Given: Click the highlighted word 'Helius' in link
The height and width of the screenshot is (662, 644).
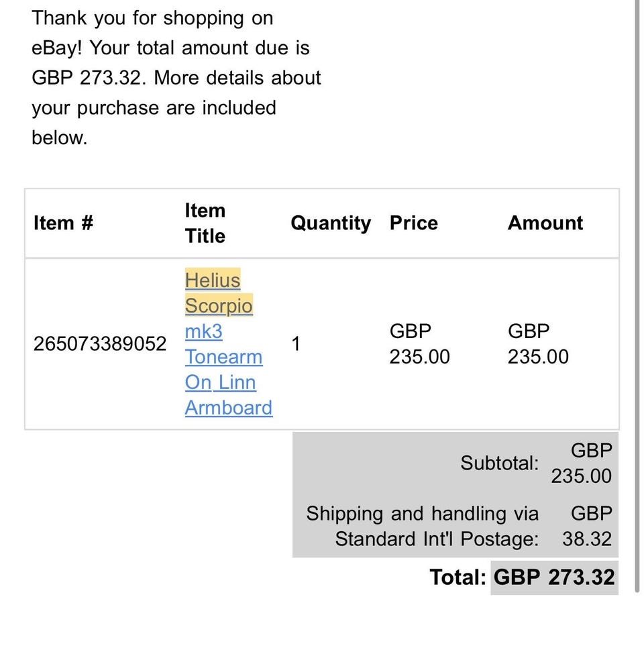Looking at the screenshot, I should tap(213, 280).
